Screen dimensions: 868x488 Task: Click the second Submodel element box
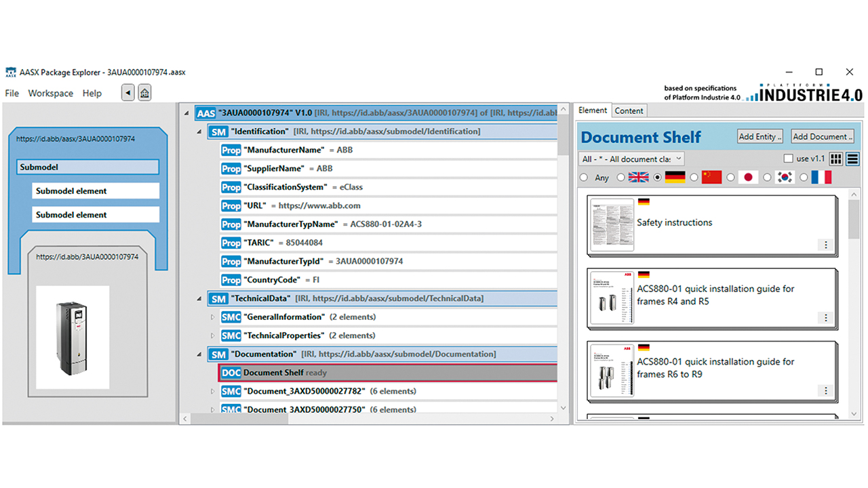point(96,215)
